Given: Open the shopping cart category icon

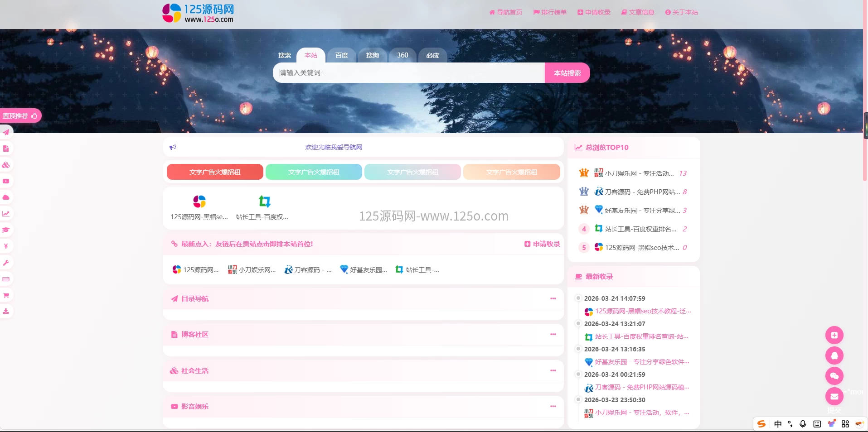Looking at the screenshot, I should click(6, 295).
